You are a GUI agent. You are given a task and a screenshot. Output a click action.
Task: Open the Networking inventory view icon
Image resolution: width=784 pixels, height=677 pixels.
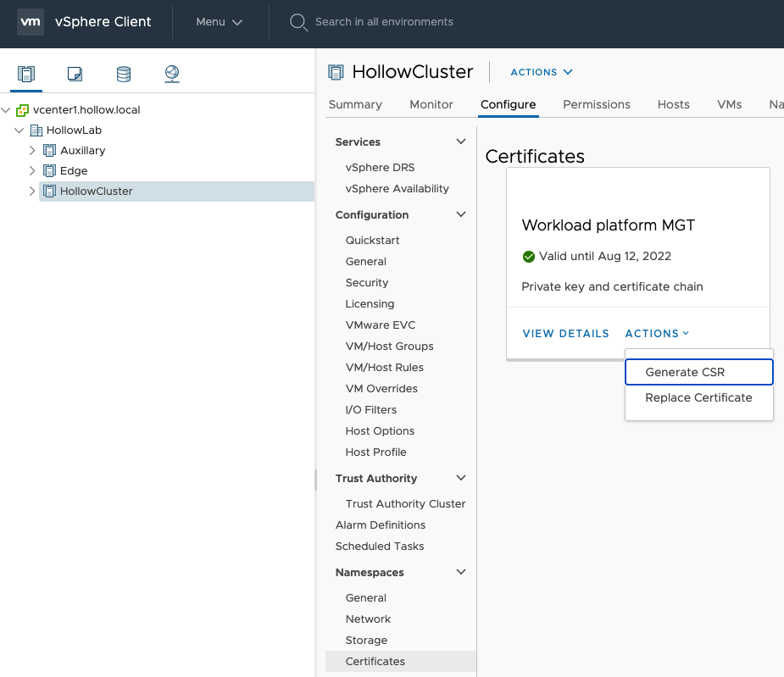[172, 74]
